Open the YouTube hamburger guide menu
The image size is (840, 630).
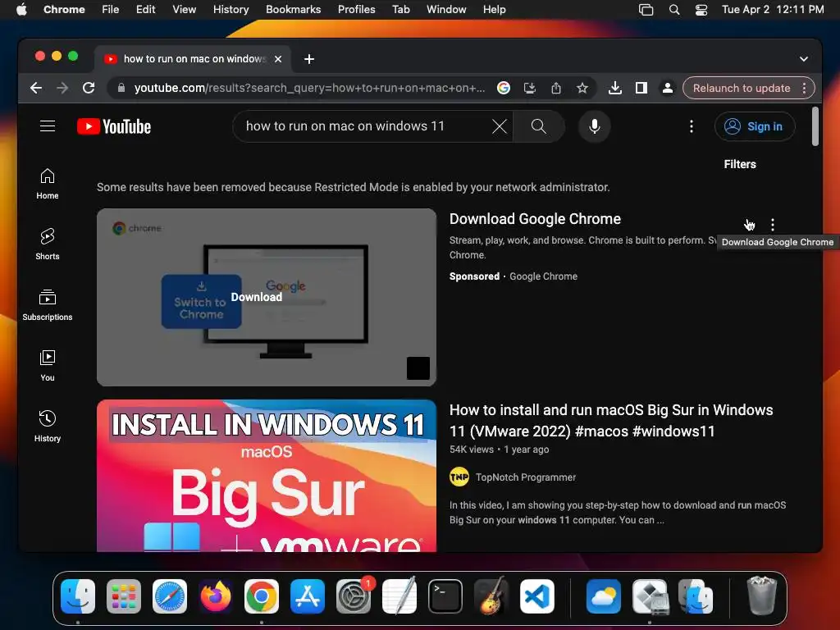click(x=48, y=126)
